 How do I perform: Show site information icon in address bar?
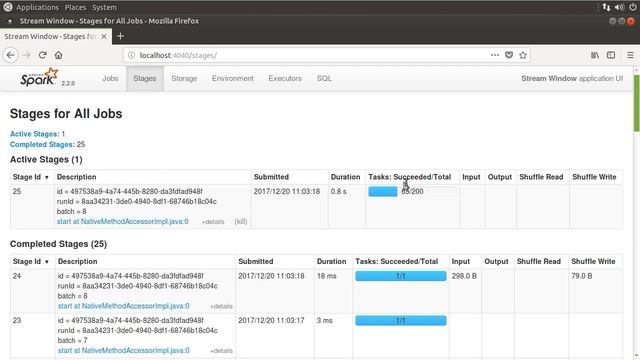click(131, 55)
